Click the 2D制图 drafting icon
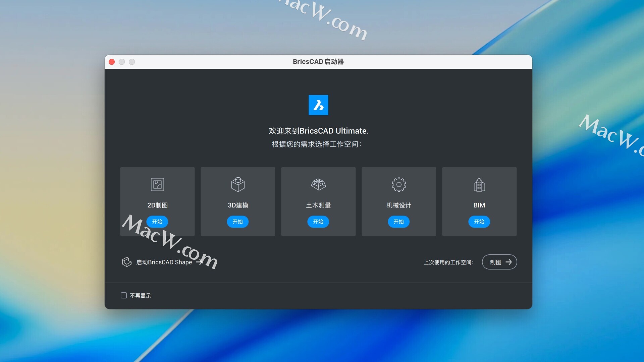644x362 pixels. 157,184
